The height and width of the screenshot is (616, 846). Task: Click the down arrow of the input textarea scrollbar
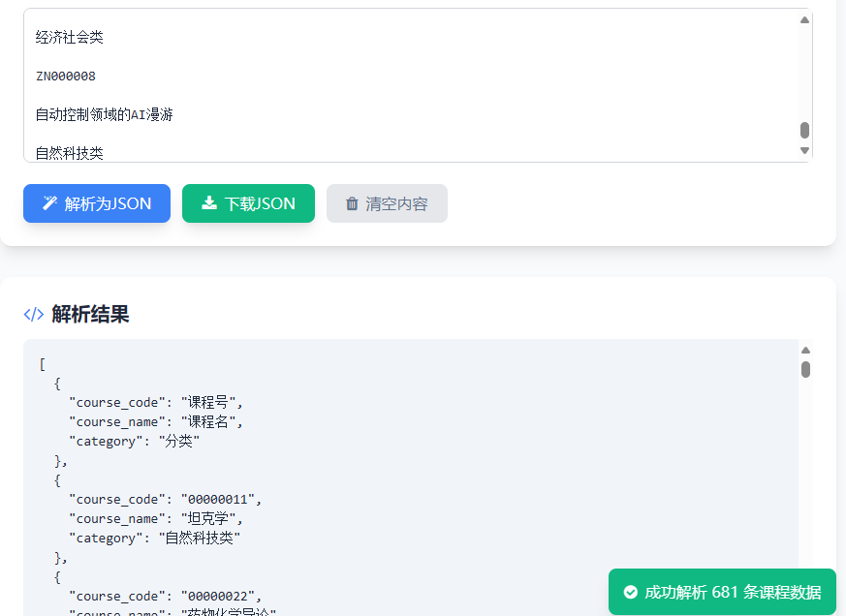[804, 151]
